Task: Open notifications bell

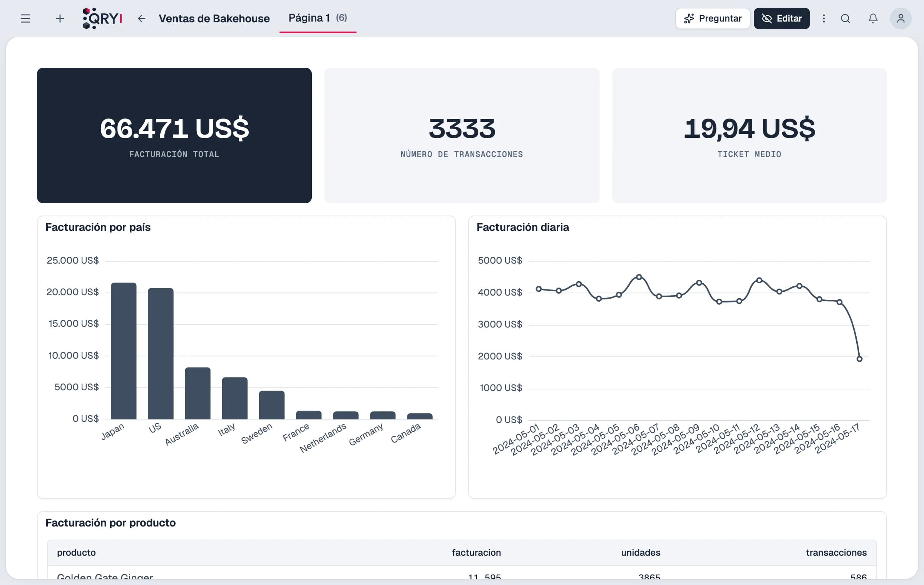Action: 873,18
